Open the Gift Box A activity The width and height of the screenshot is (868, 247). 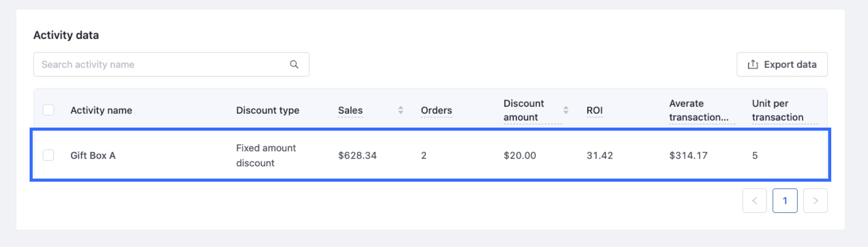point(93,156)
